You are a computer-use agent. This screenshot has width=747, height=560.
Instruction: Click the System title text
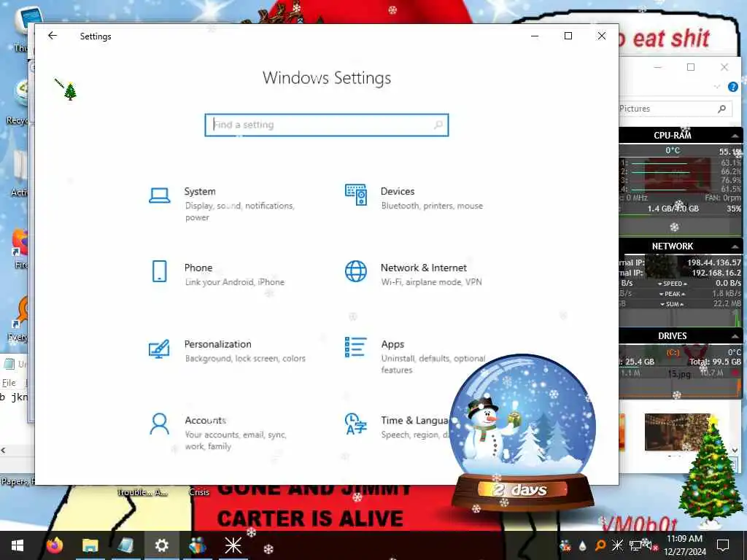click(x=200, y=192)
